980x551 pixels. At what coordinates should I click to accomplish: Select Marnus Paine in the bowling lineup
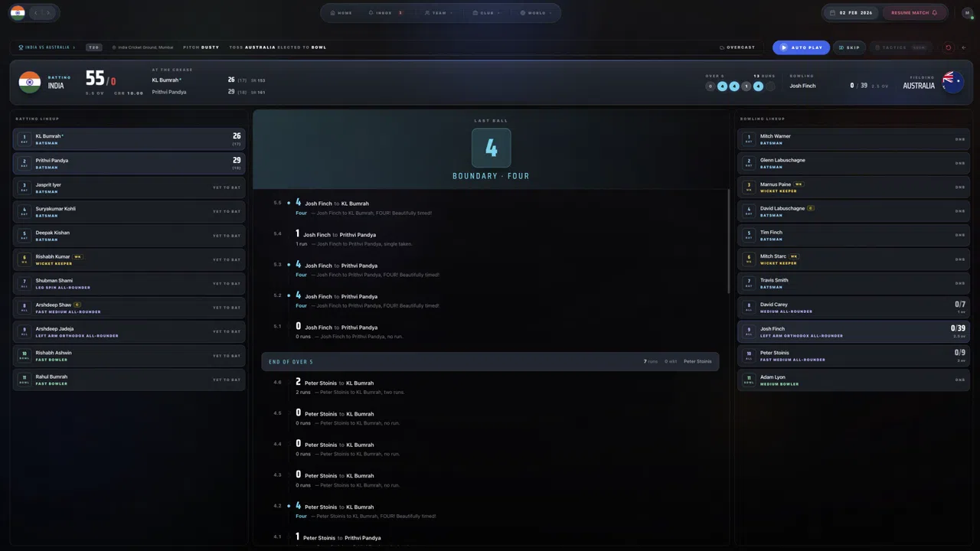click(854, 187)
